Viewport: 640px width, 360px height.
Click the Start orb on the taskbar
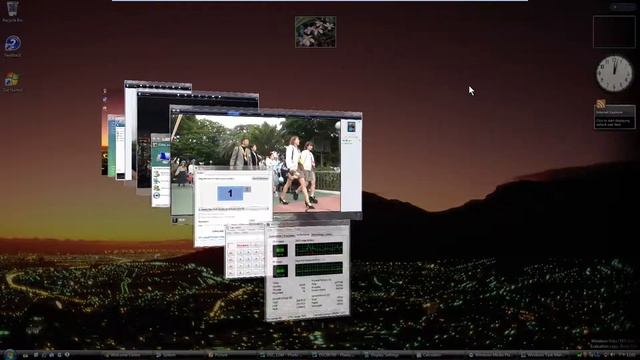(x=9, y=355)
